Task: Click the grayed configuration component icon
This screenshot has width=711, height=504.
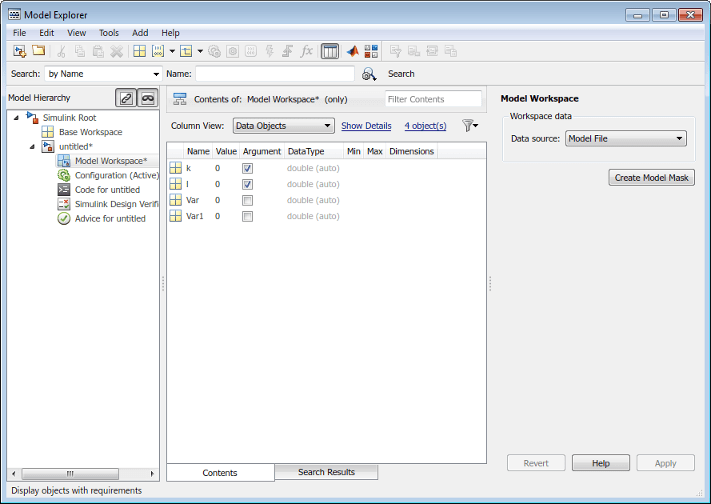Action: (233, 51)
